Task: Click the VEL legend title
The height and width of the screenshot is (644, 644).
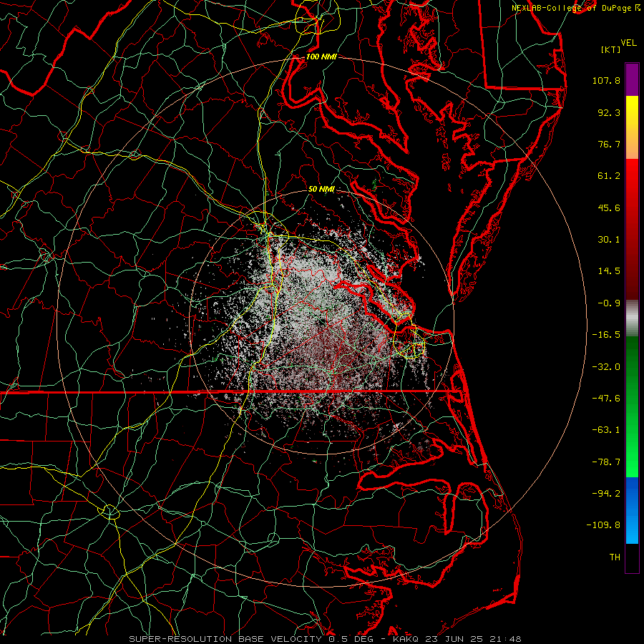Action: (628, 43)
